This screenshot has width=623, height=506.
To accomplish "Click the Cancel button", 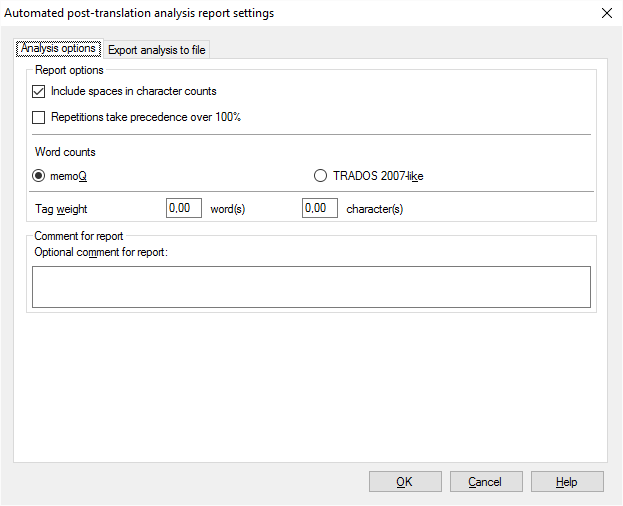I will click(485, 482).
